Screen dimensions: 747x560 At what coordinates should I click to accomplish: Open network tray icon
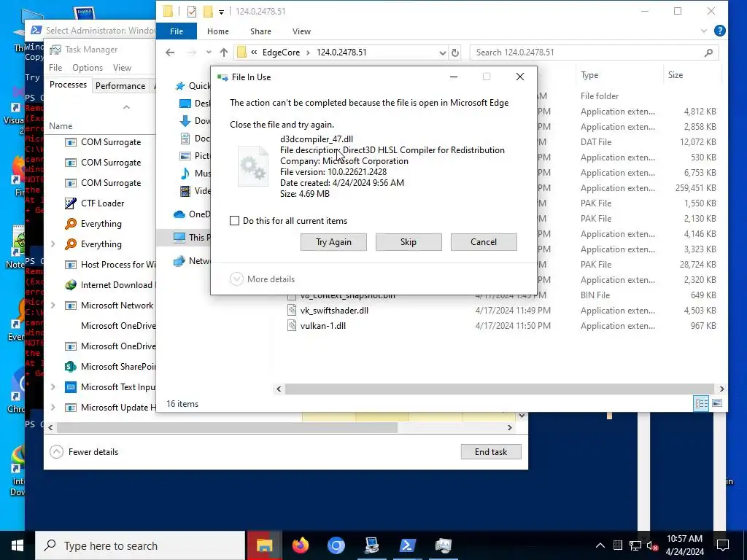635,545
